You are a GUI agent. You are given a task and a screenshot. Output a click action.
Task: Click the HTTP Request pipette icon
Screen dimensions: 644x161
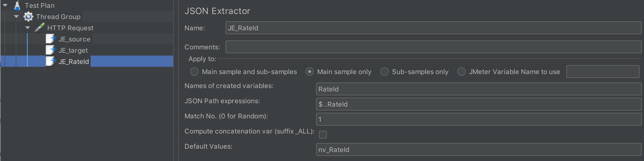(x=39, y=28)
